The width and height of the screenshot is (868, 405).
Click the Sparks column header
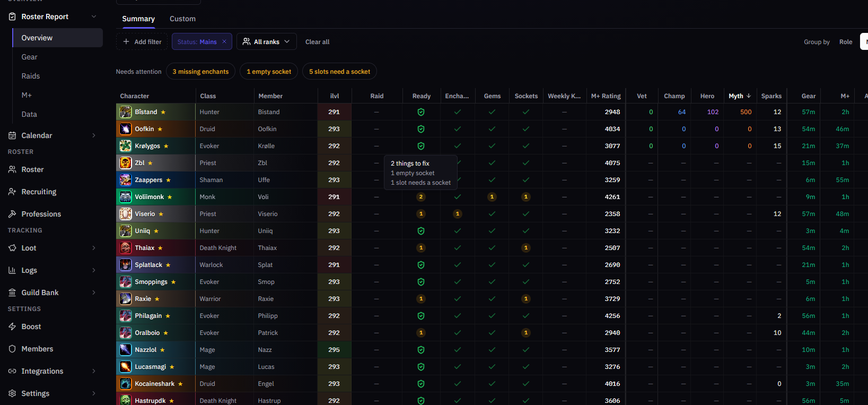(x=771, y=96)
